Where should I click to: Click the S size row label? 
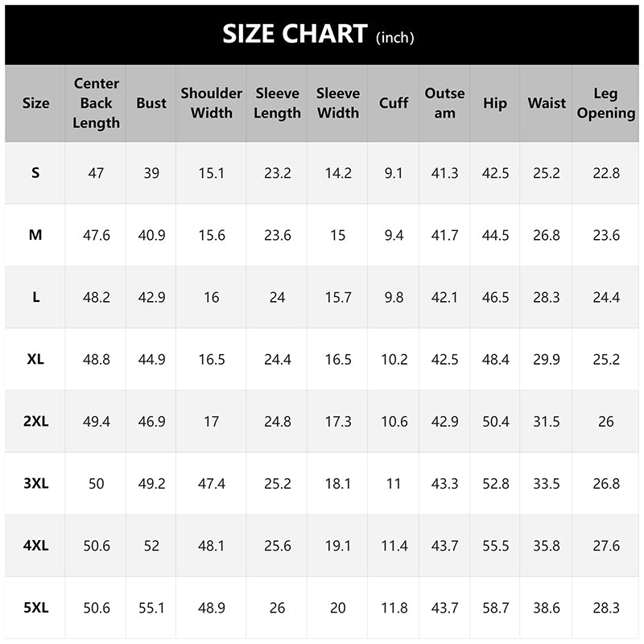point(35,173)
